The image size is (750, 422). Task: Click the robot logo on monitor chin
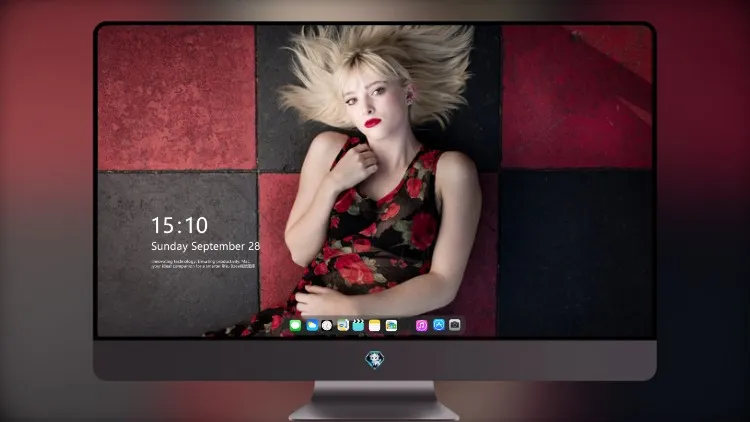coord(375,360)
